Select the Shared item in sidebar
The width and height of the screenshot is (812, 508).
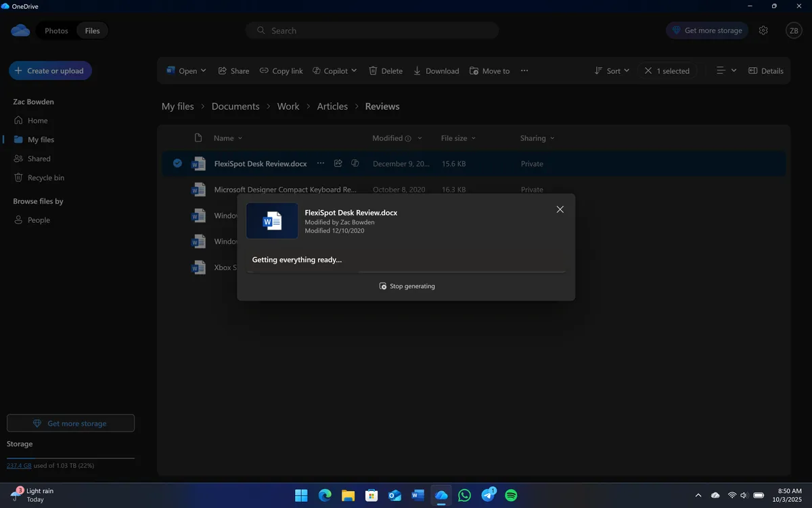pyautogui.click(x=39, y=158)
